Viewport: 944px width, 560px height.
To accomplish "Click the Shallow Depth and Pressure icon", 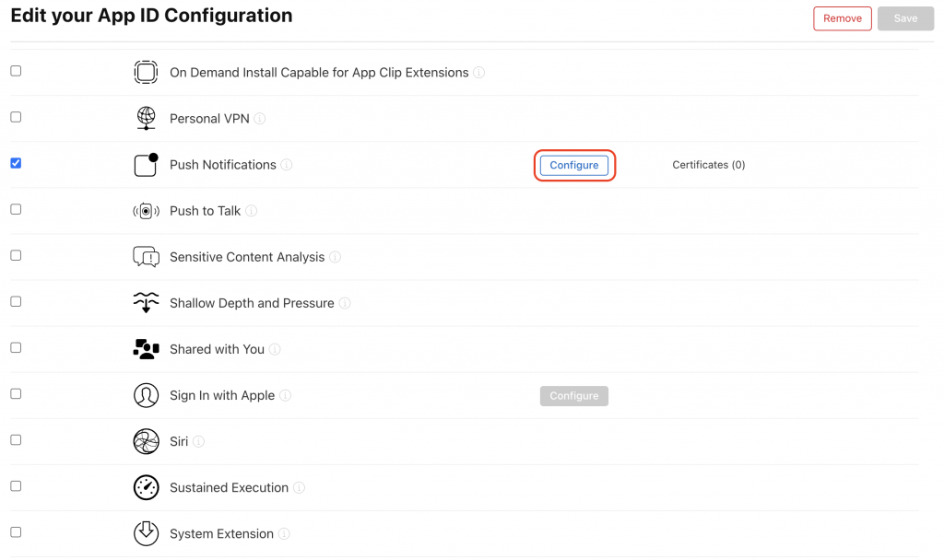I will 146,303.
